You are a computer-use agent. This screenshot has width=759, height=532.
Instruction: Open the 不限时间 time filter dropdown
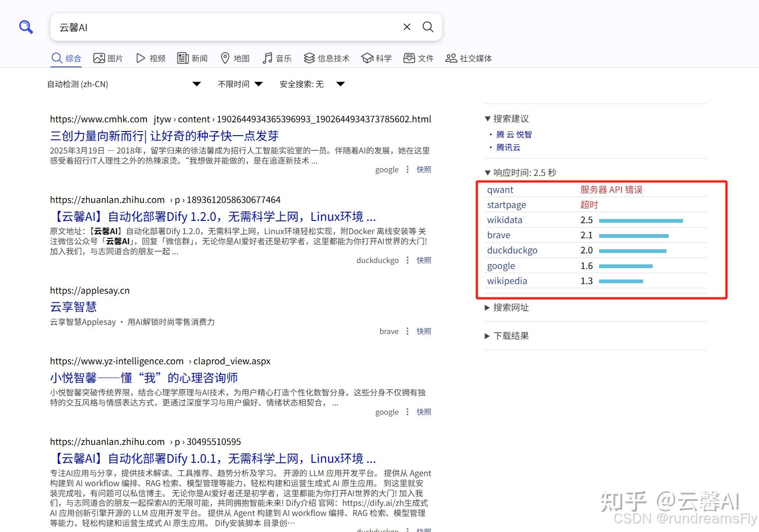coord(259,84)
